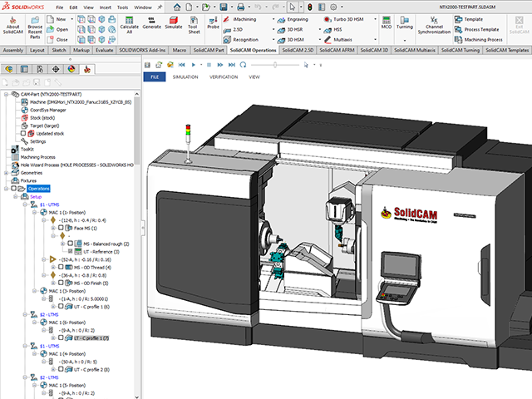Open the SIMULATION tab
This screenshot has height=399, width=532.
click(185, 77)
